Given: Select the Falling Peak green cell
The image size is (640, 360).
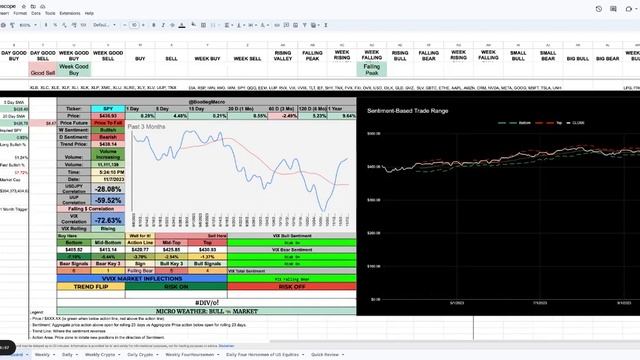Looking at the screenshot, I should [371, 69].
